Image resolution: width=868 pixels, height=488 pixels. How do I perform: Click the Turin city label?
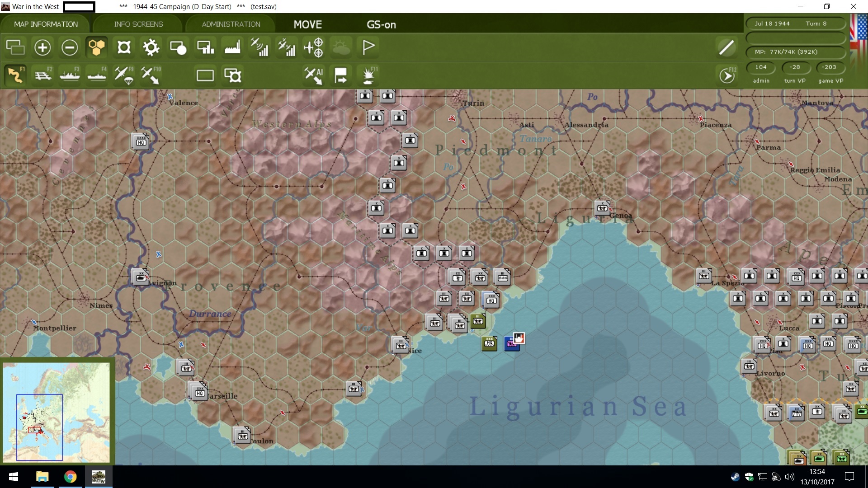(x=473, y=103)
